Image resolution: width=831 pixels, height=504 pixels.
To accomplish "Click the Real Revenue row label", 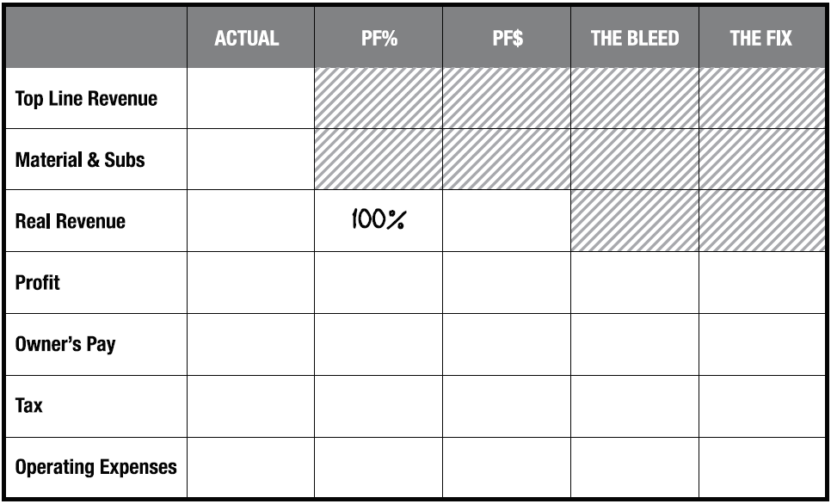I will point(71,221).
